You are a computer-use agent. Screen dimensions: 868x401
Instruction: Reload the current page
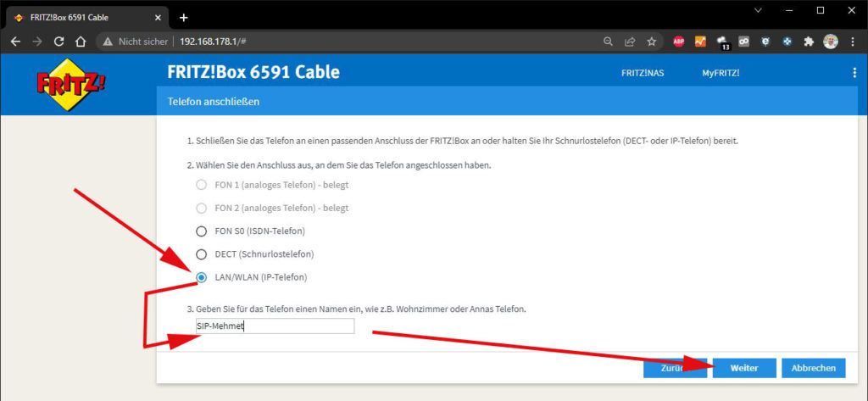click(58, 42)
